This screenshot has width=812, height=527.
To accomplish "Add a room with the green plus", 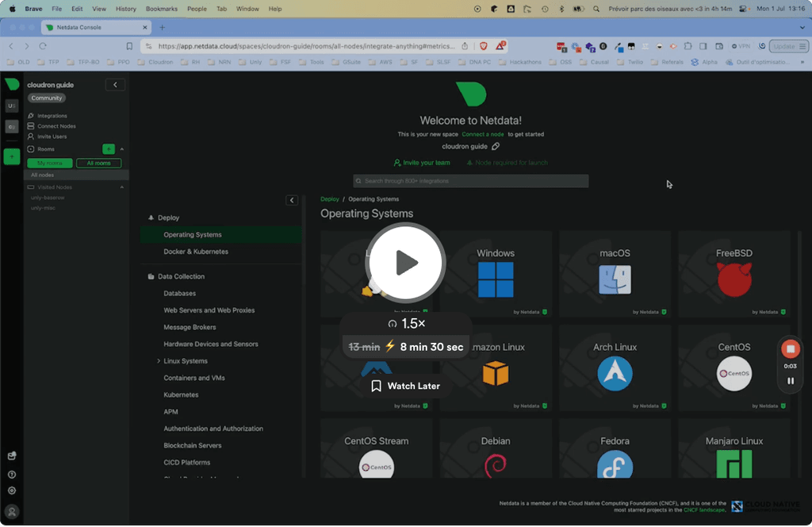I will (109, 149).
